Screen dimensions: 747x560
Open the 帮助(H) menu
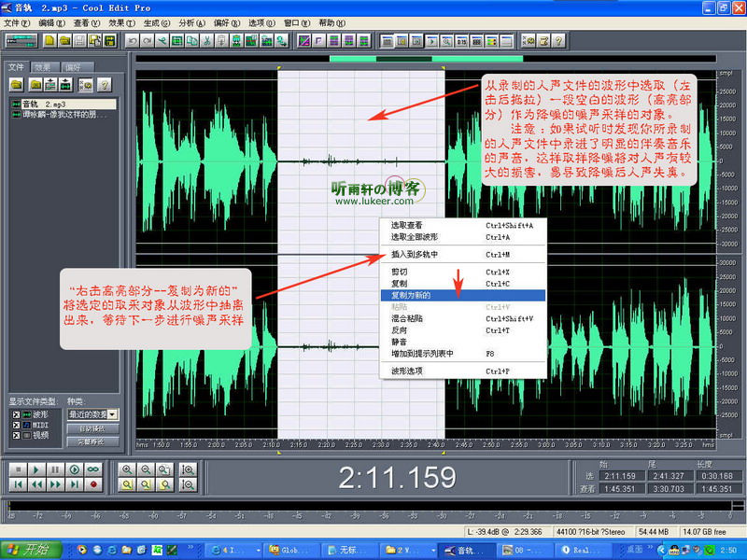coord(332,22)
